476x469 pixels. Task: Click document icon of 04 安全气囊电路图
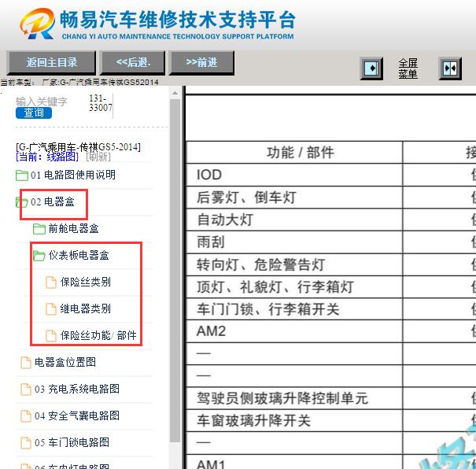click(x=26, y=415)
